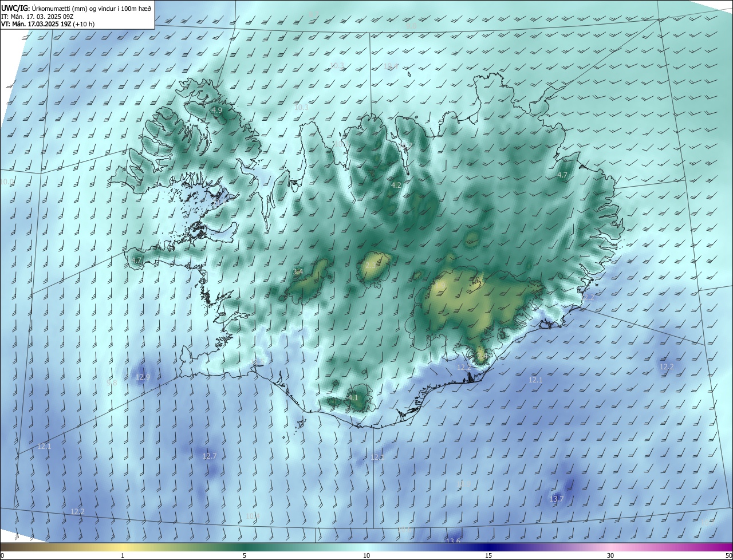Click the 30 tick label on the legend

610,555
